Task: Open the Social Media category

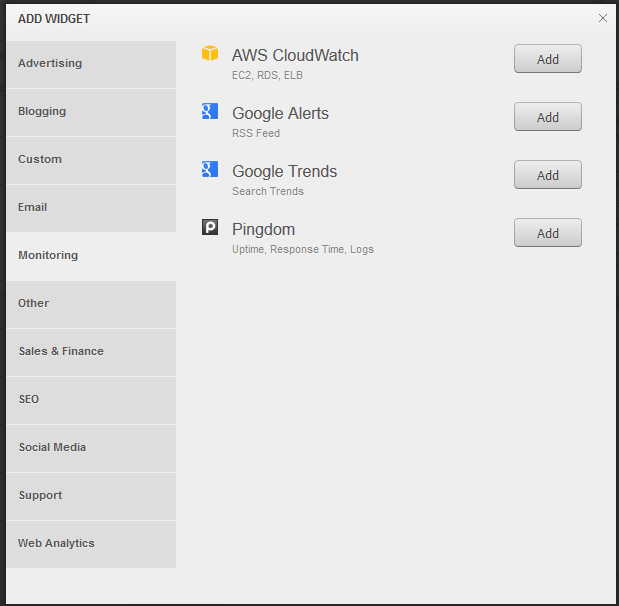Action: pyautogui.click(x=91, y=448)
